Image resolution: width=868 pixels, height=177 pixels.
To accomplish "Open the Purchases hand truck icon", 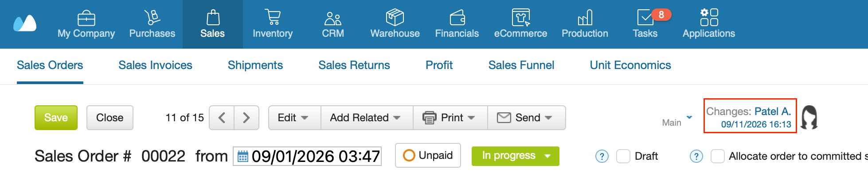I will click(152, 17).
